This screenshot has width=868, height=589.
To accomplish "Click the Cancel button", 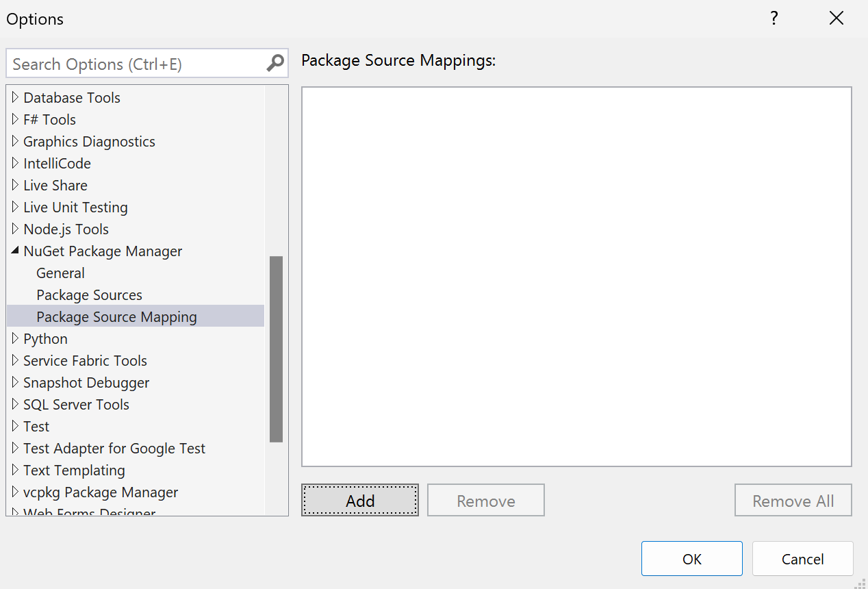I will tap(803, 559).
